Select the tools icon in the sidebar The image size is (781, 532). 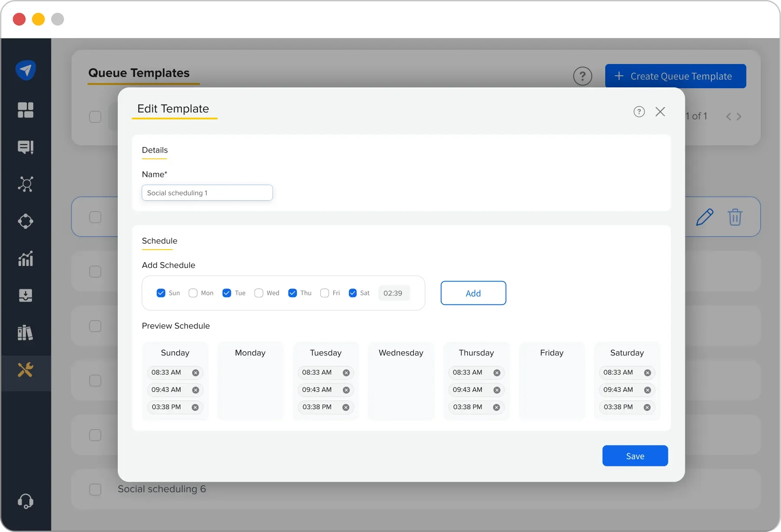click(x=26, y=370)
